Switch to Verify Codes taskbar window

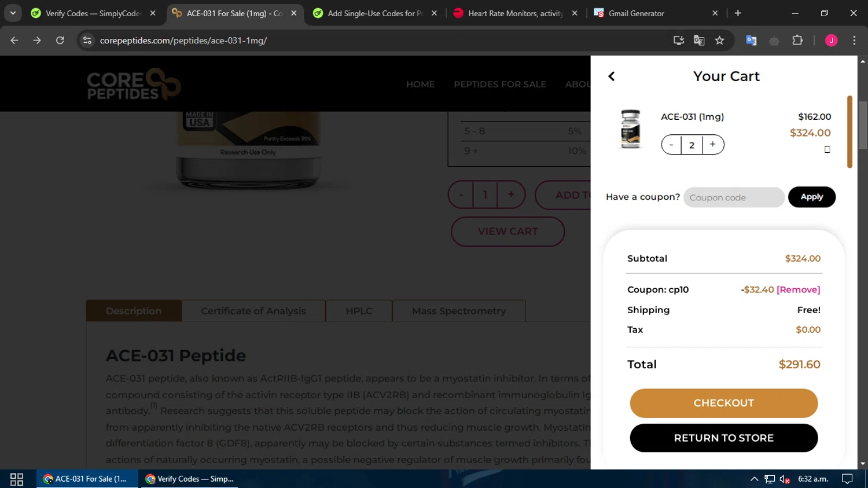coord(190,479)
